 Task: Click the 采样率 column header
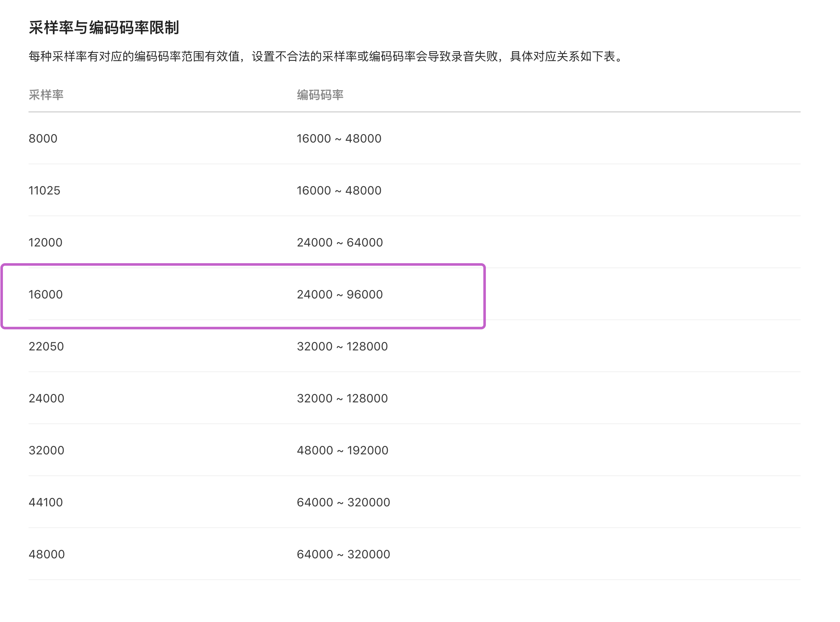[x=46, y=95]
